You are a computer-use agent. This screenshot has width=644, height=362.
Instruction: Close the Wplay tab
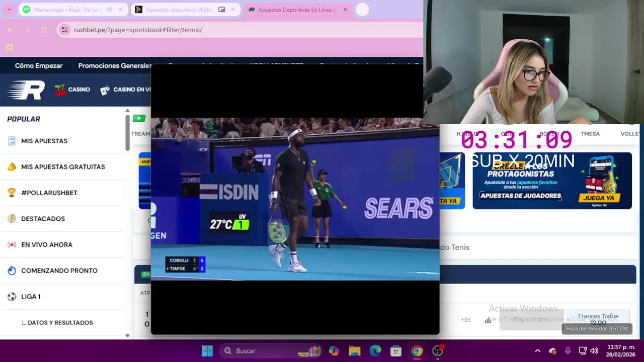[x=233, y=10]
